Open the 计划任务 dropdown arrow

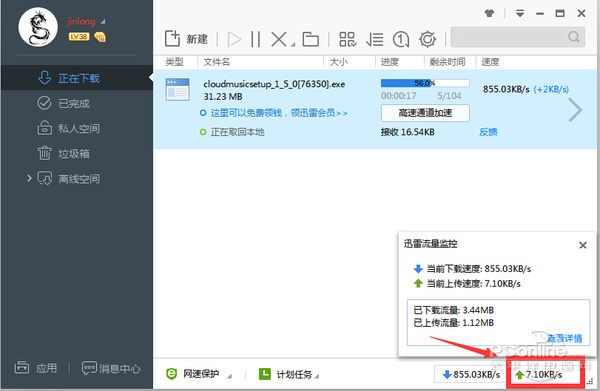(x=317, y=376)
